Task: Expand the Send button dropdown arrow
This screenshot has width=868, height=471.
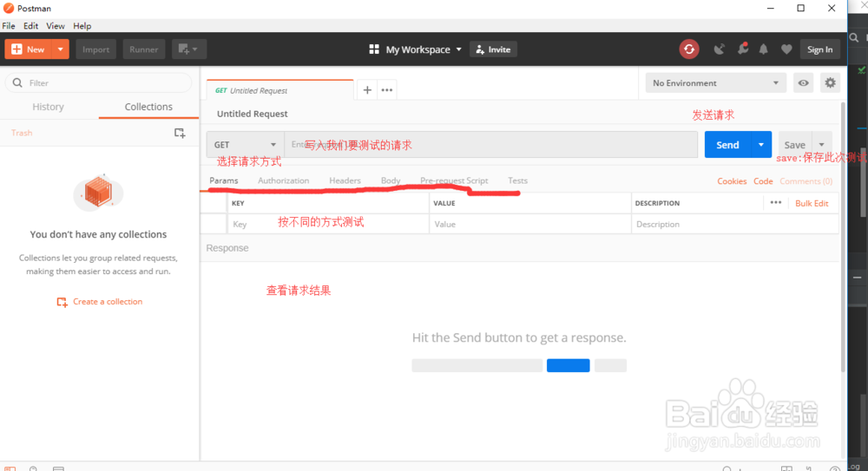Action: [x=761, y=145]
